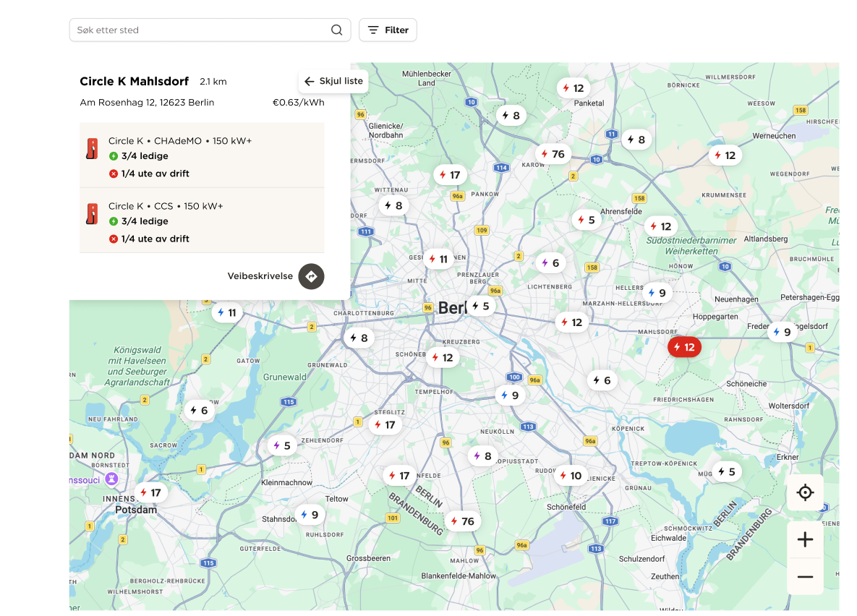The width and height of the screenshot is (857, 616).
Task: Click the Grunewald map label
Action: pyautogui.click(x=285, y=377)
